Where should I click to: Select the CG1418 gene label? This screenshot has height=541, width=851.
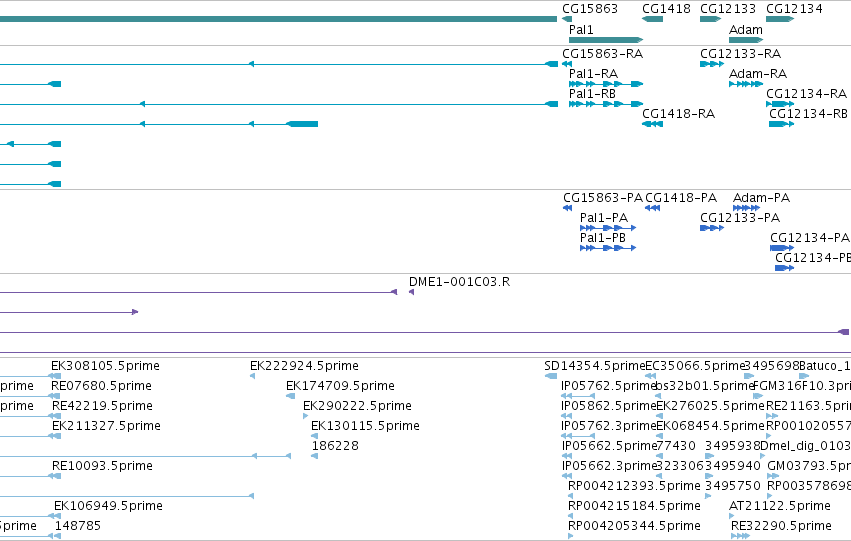coord(666,9)
